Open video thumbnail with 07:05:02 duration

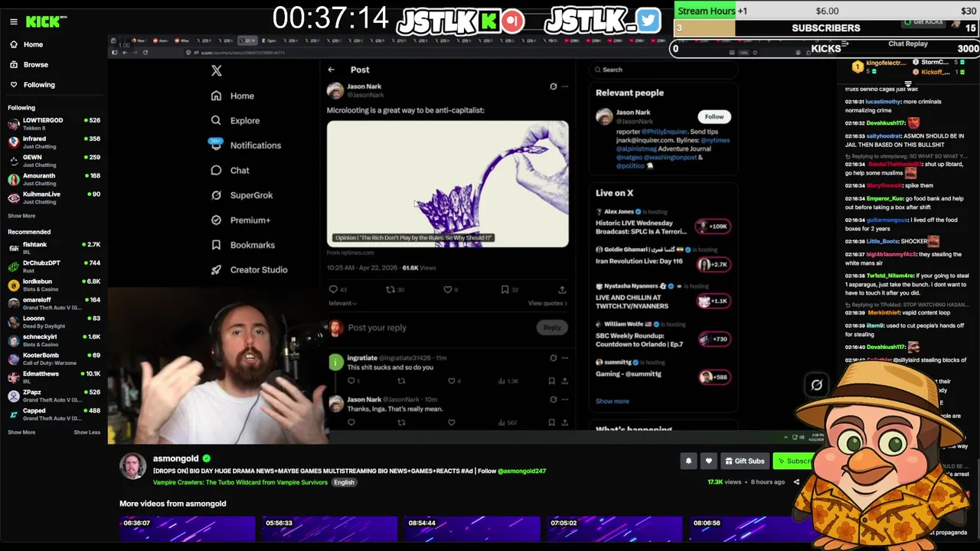(614, 530)
